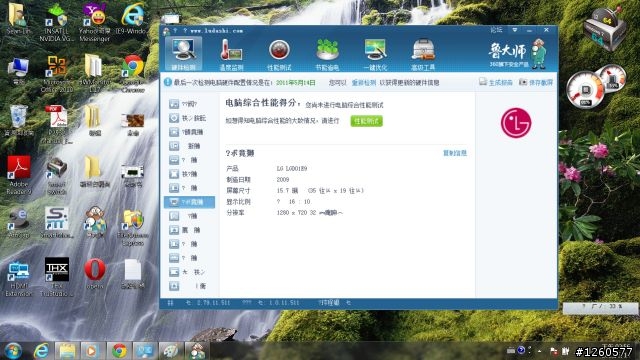This screenshot has height=360, width=640.
Task: Open the HWMonitor folder on desktop
Action: (x=94, y=73)
